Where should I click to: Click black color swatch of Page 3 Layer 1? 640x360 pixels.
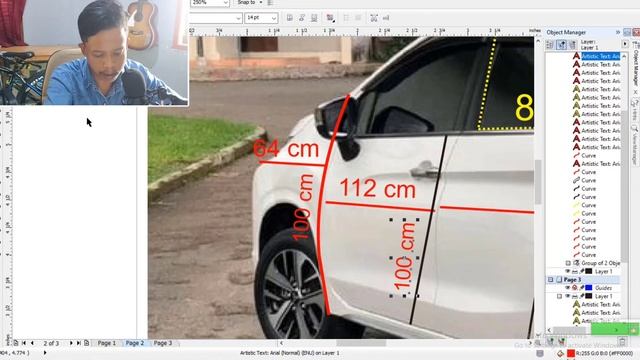[589, 296]
